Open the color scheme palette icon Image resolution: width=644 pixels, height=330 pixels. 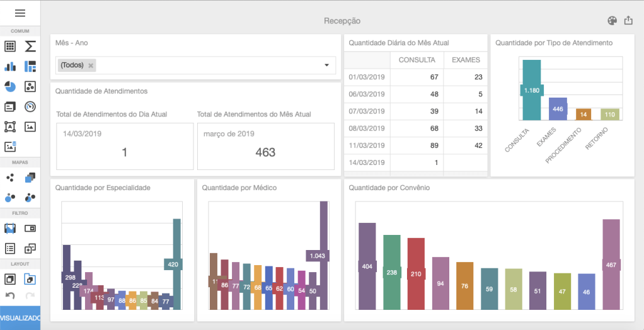click(612, 21)
